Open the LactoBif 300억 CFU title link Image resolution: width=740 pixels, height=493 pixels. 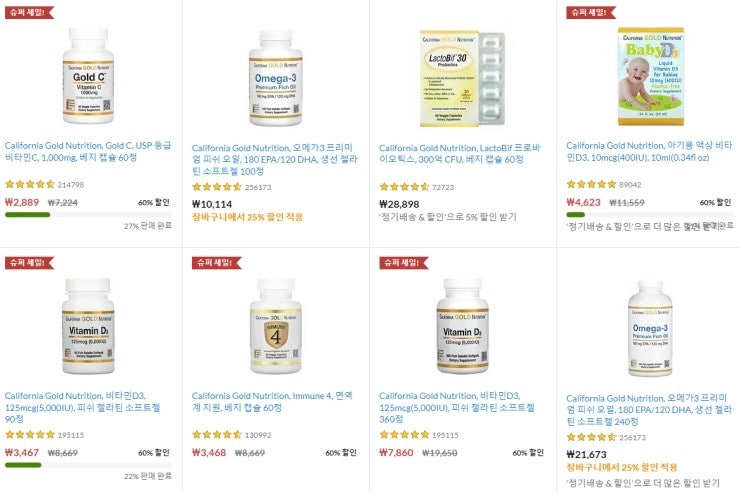click(x=460, y=154)
